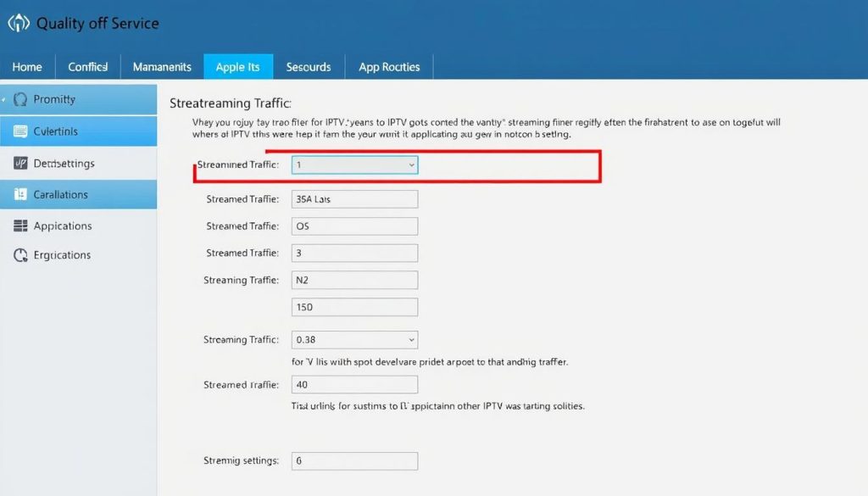Click the Stremig settings field containing 6

pos(354,460)
